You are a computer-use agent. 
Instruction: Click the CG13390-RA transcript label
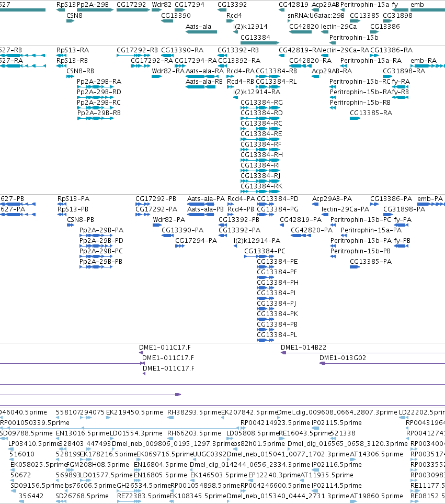(182, 50)
